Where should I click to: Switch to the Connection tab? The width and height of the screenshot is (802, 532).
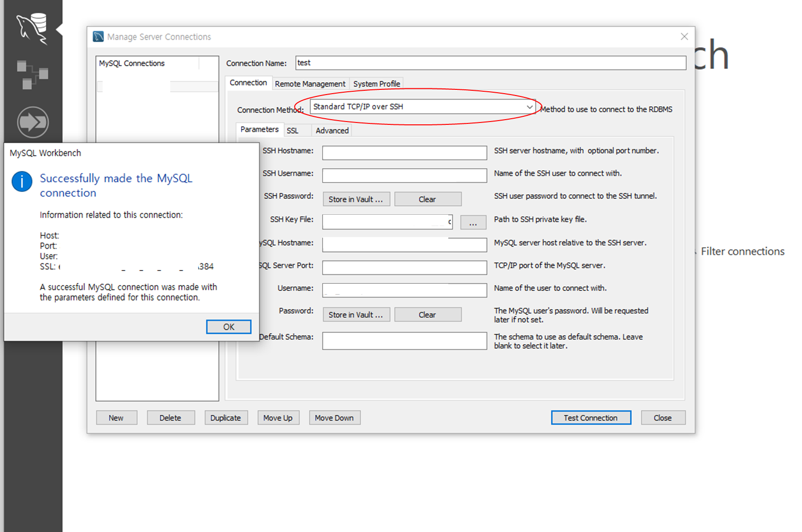point(248,83)
